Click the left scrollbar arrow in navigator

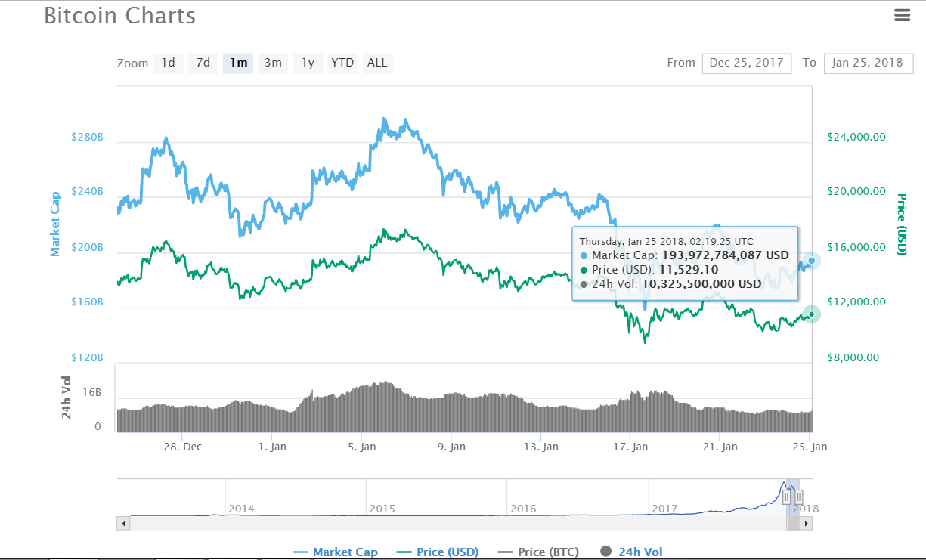(122, 522)
